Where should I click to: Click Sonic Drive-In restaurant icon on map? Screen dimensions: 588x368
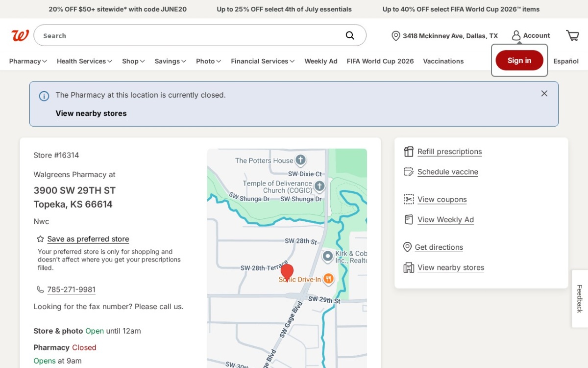coord(328,279)
